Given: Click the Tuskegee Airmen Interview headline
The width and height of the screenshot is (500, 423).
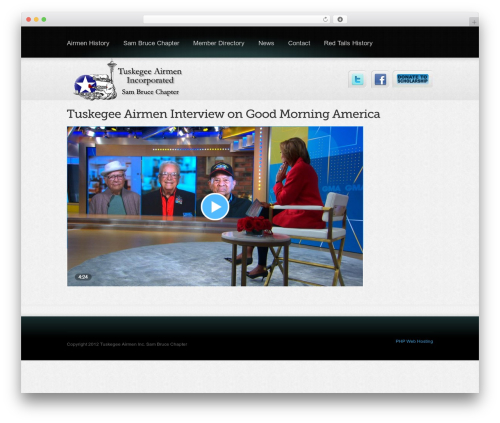Looking at the screenshot, I should tap(223, 114).
